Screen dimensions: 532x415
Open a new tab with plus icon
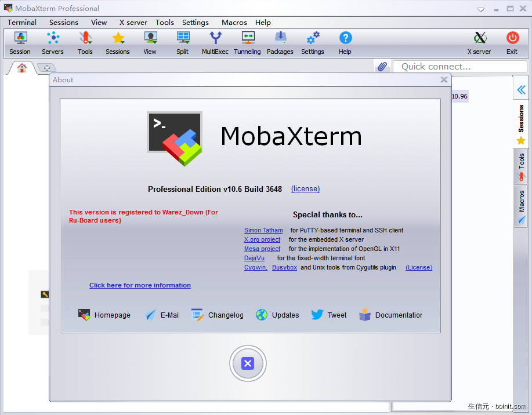pyautogui.click(x=47, y=68)
